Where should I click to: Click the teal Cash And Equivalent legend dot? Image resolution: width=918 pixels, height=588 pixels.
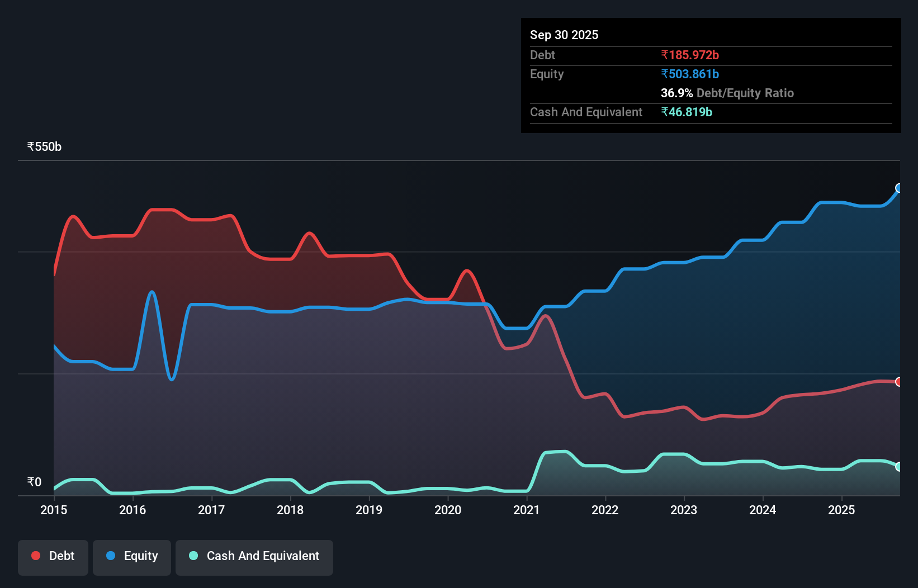click(192, 556)
